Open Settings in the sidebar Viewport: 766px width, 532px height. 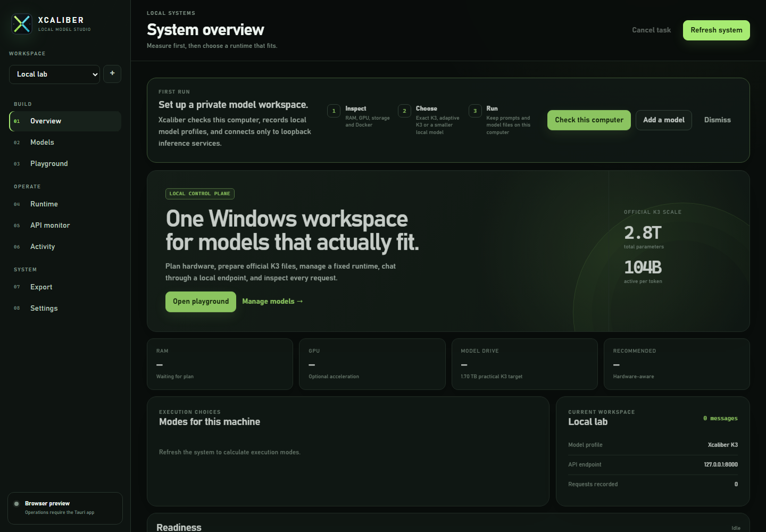65,309
